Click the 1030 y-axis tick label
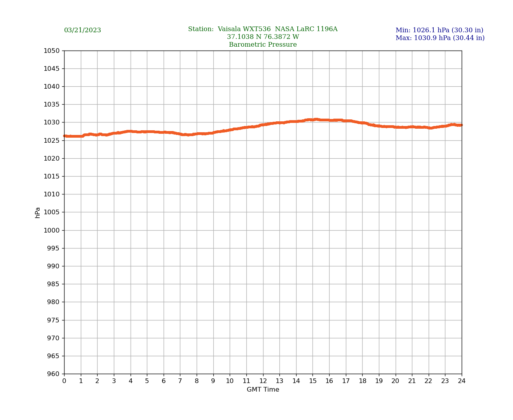The height and width of the screenshot is (420, 513). pos(51,122)
